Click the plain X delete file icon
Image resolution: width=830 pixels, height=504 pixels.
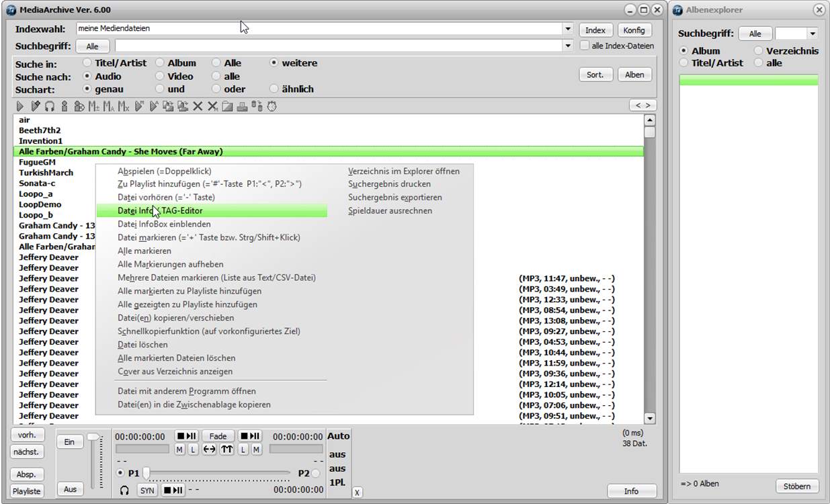tap(198, 106)
